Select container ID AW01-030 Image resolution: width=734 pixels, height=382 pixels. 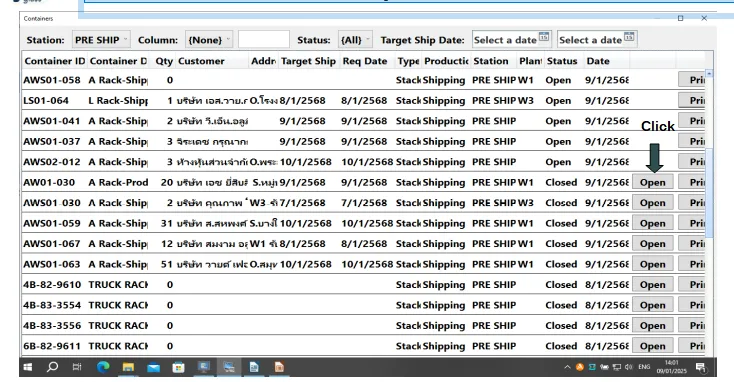[x=49, y=182]
